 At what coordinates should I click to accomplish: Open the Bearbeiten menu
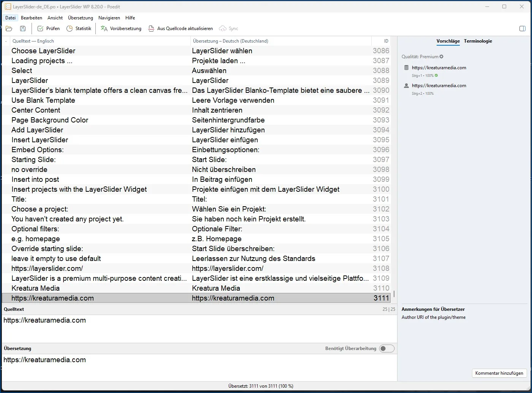(32, 18)
